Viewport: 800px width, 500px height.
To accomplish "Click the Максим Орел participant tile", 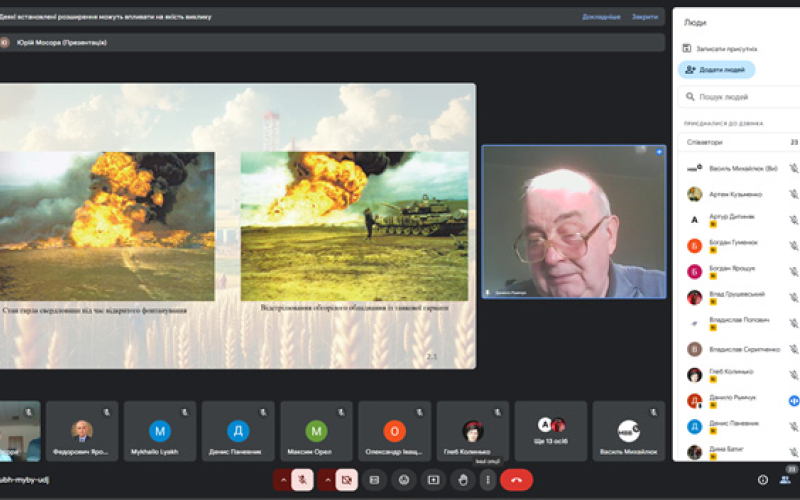I will tap(316, 431).
